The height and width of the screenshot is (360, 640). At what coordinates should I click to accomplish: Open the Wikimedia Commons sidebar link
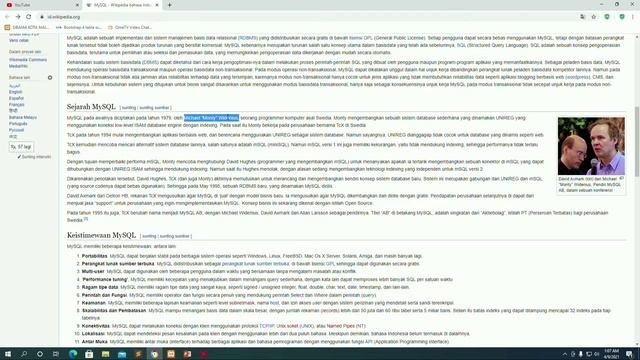click(28, 60)
